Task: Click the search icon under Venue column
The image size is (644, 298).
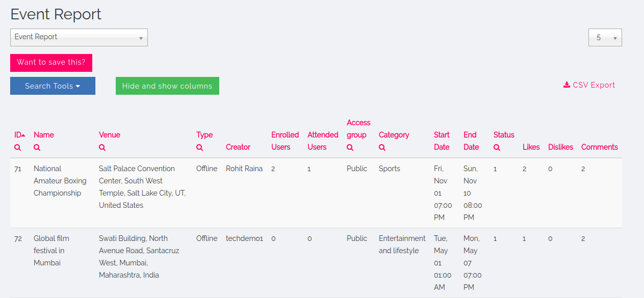Action: (102, 148)
